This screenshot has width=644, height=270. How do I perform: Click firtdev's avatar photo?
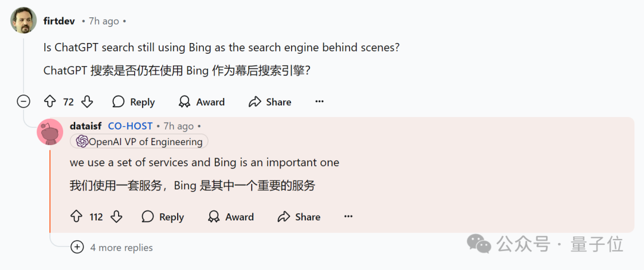(24, 20)
